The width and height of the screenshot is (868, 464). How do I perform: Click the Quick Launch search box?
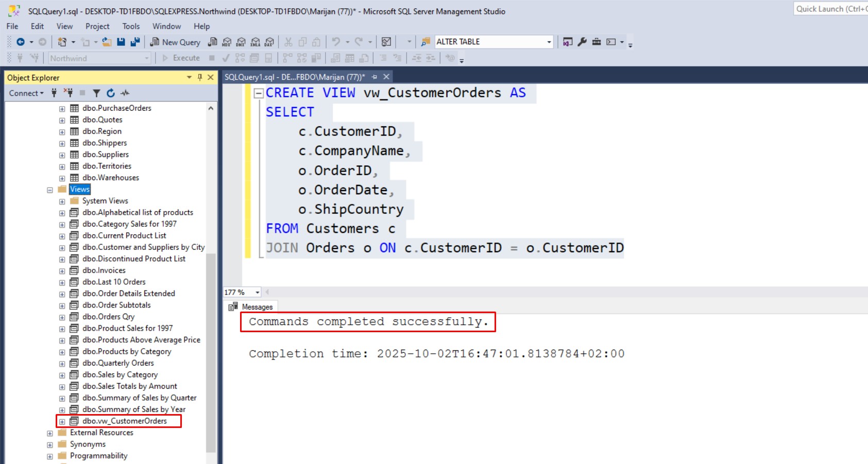[829, 9]
